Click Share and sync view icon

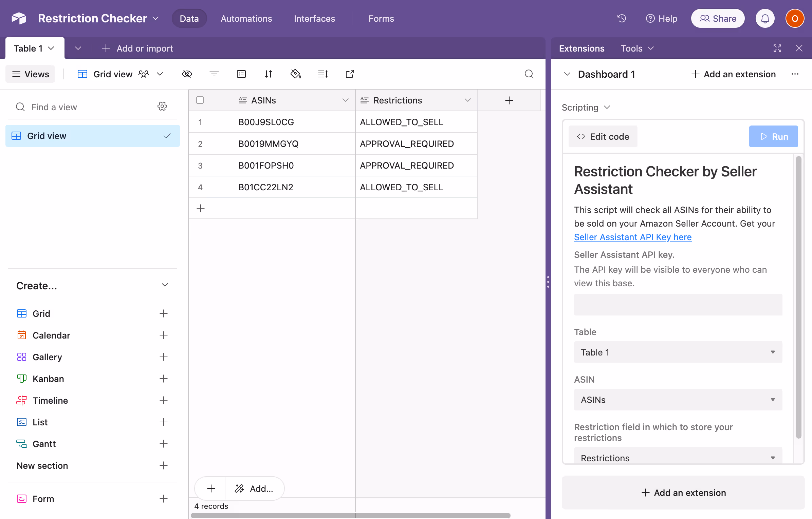click(350, 74)
